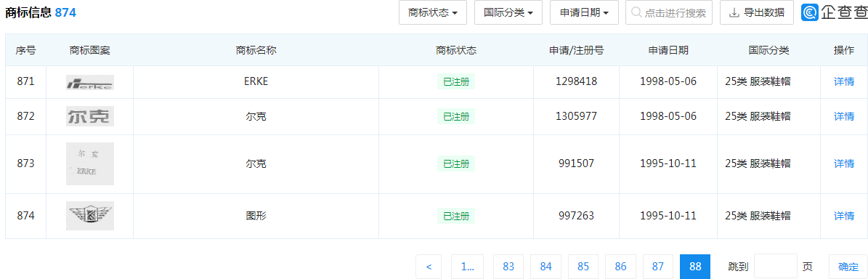This screenshot has height=279, width=868.
Task: Click the 序号 column header
Action: click(26, 50)
